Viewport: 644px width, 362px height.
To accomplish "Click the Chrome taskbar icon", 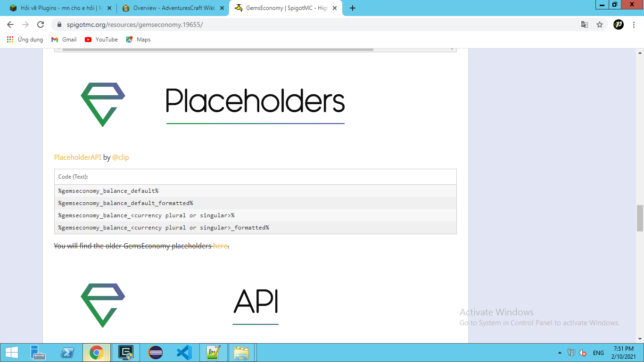I will click(x=97, y=353).
